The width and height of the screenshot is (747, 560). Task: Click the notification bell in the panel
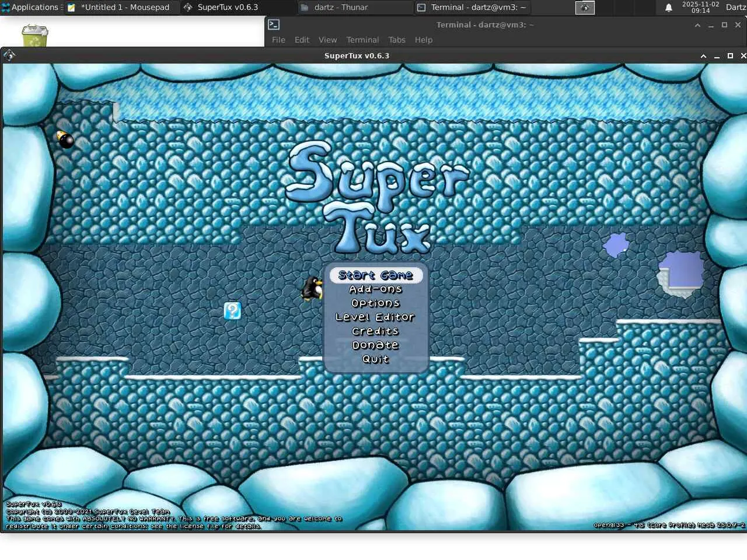[x=669, y=8]
